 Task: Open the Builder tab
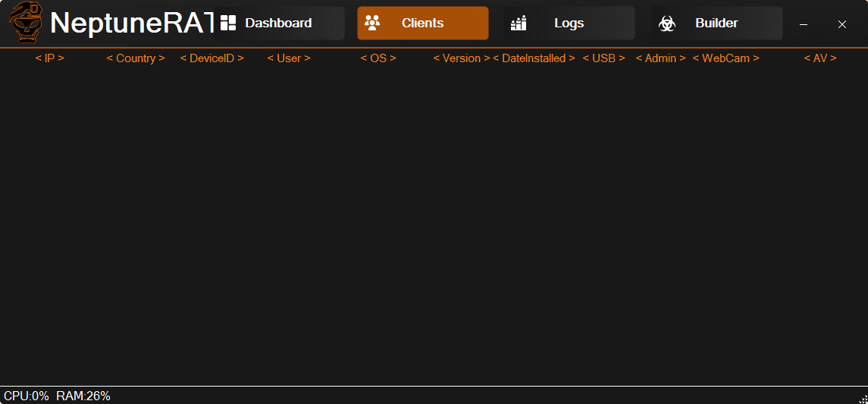tap(716, 23)
